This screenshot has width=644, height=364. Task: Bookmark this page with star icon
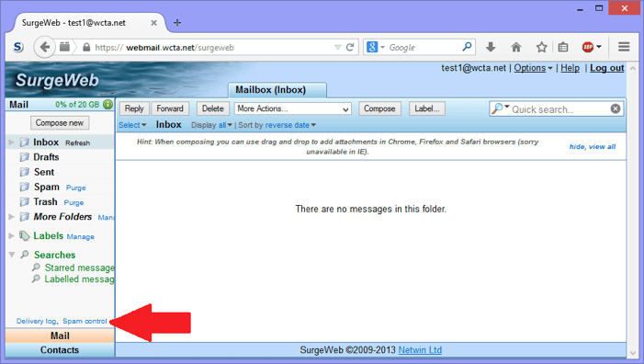[541, 47]
